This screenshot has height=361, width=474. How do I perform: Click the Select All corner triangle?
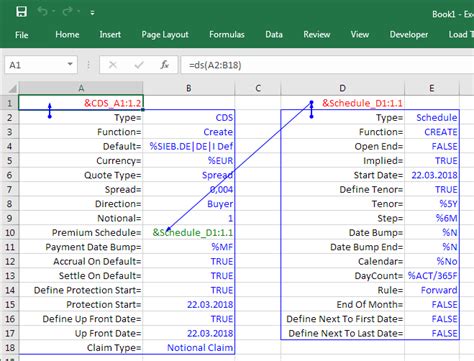pos(12,88)
